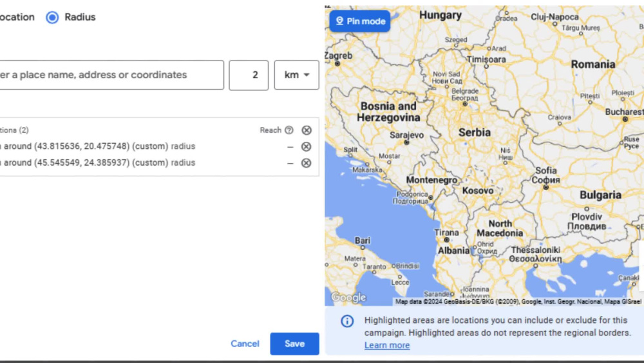Remove all targeted locations using header X
This screenshot has width=644, height=363.
tap(307, 130)
